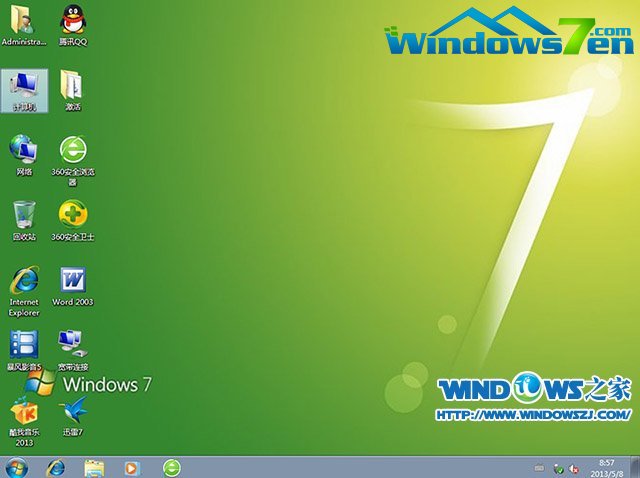This screenshot has height=478, width=640.
Task: Launch 酷我音乐 2013 music app
Action: point(24,412)
